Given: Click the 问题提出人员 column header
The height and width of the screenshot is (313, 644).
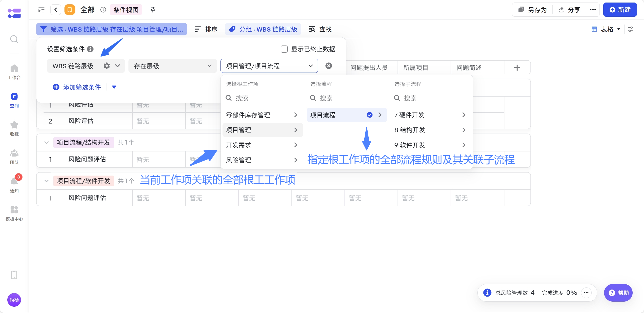Looking at the screenshot, I should tap(369, 68).
